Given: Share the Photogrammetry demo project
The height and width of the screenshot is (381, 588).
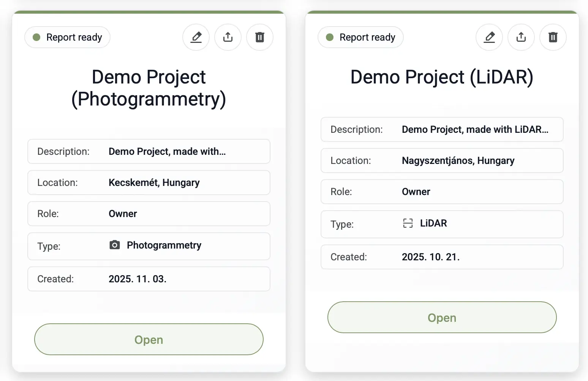Looking at the screenshot, I should tap(228, 37).
